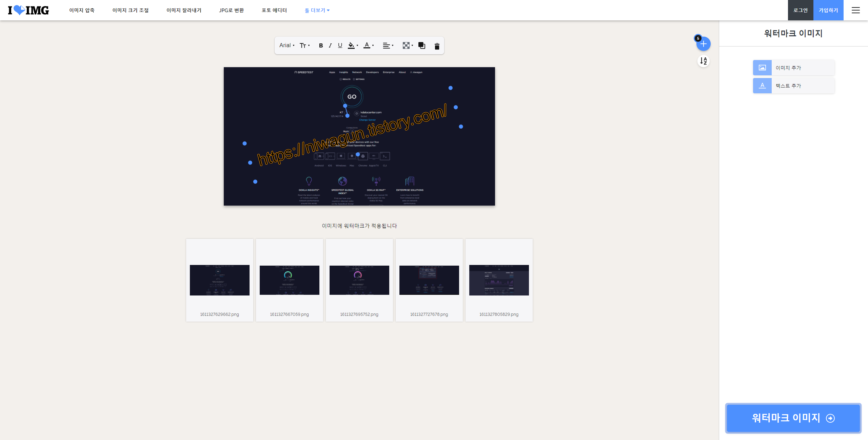Open the JPG로 변환 menu item
Screen dimensions: 868x440
[232, 10]
